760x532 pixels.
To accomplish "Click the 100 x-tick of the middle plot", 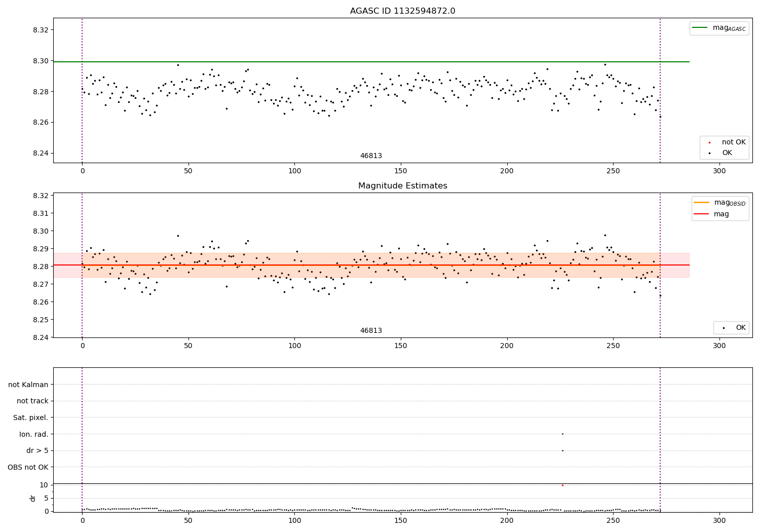I will 294,346.
